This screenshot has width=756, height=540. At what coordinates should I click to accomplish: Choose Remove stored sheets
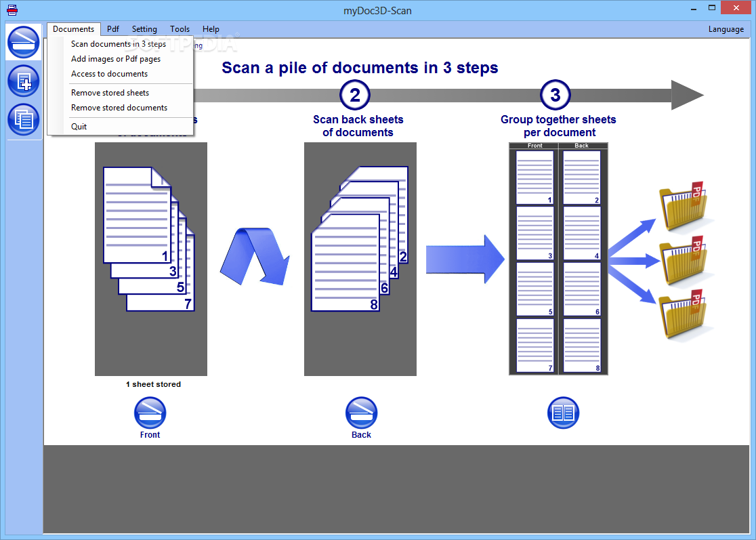point(110,93)
